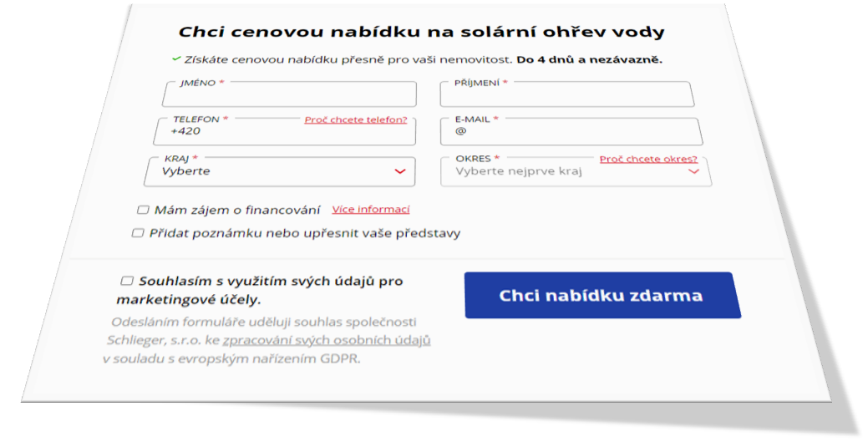Click the solární ohřev vody form heading
The height and width of the screenshot is (442, 868).
point(422,33)
